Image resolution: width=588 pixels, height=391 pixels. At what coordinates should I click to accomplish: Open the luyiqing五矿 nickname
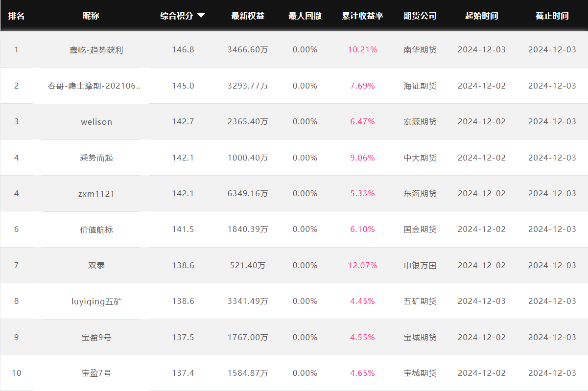click(96, 301)
